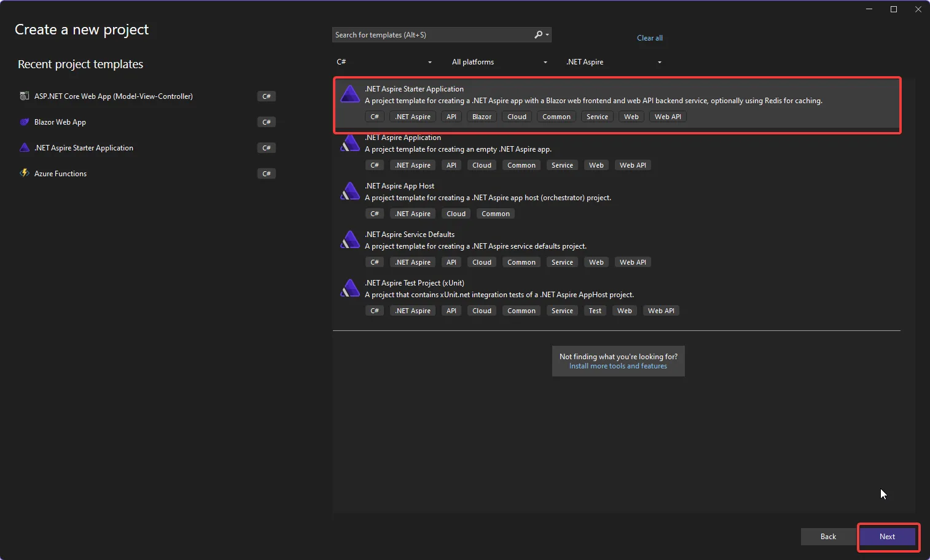The image size is (930, 560).
Task: Click the Common tag on App Host template
Action: 496,214
